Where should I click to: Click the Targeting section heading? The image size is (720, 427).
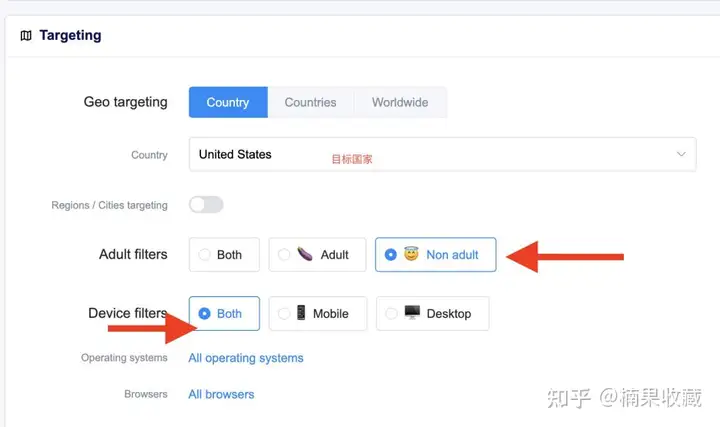tap(70, 35)
